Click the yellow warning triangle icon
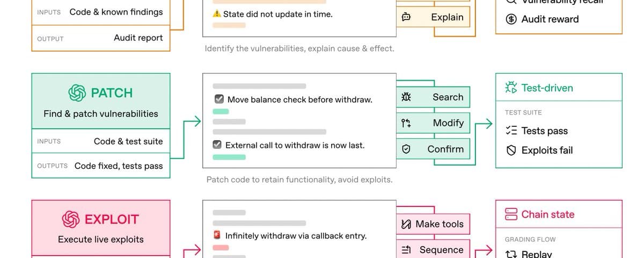 pyautogui.click(x=217, y=14)
